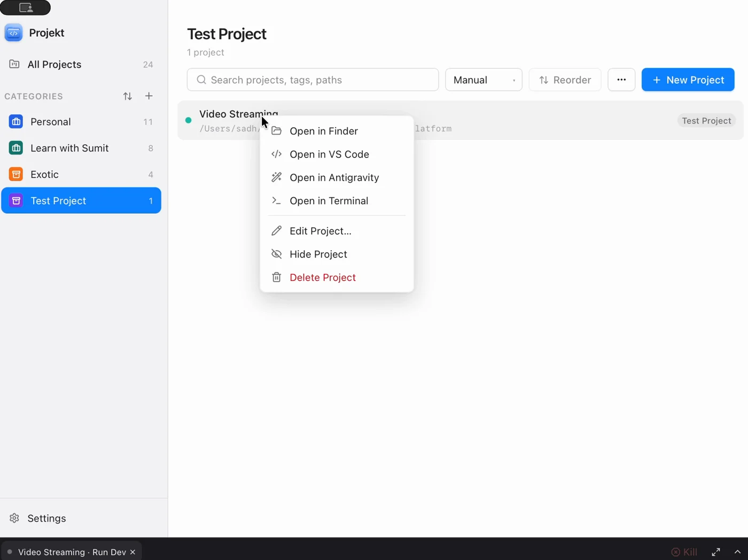This screenshot has width=748, height=560.
Task: Select the Exotic category
Action: coord(81,174)
